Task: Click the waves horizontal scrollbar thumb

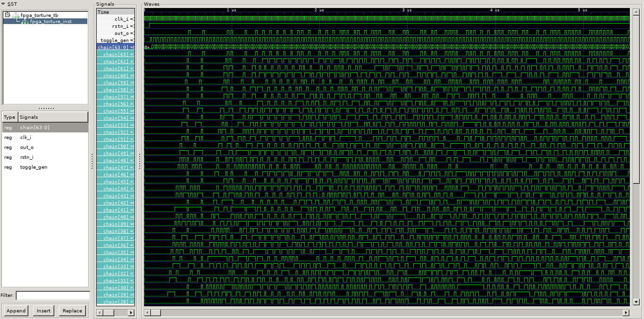Action: coord(156,312)
